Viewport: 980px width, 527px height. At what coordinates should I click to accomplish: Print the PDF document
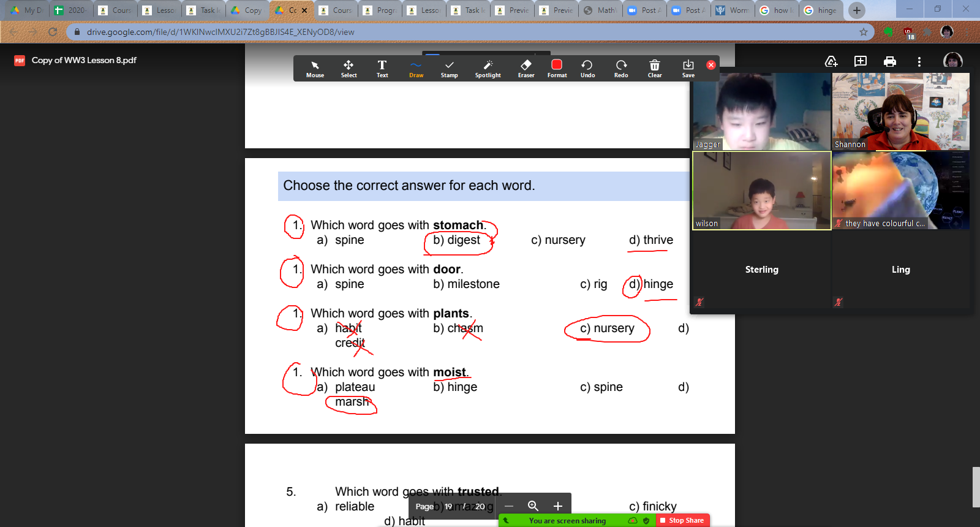[x=890, y=61]
